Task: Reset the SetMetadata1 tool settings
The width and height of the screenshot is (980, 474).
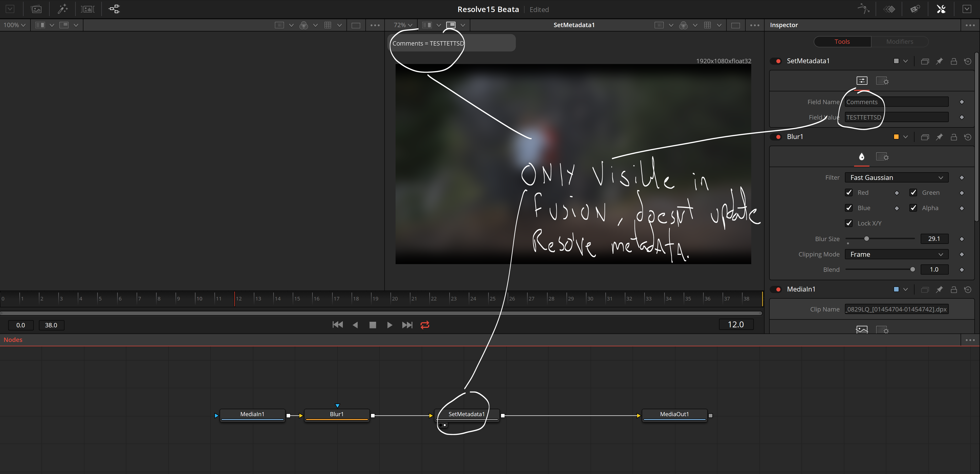Action: point(968,61)
